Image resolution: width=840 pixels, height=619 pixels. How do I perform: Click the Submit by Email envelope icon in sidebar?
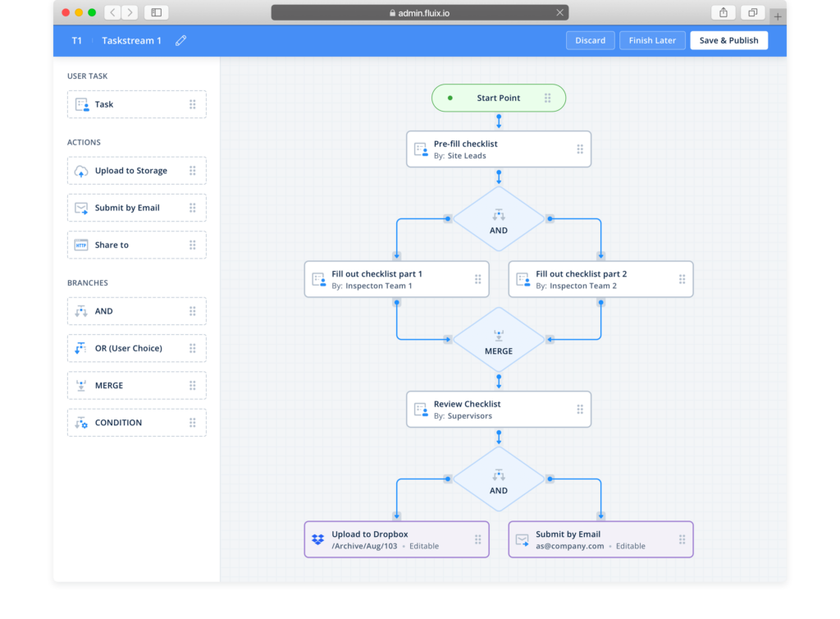click(x=81, y=208)
